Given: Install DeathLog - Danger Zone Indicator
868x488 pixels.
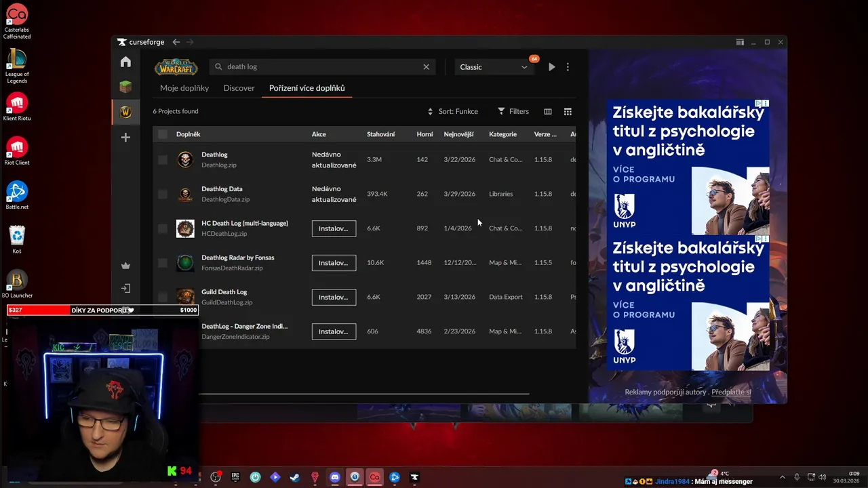Looking at the screenshot, I should 334,331.
